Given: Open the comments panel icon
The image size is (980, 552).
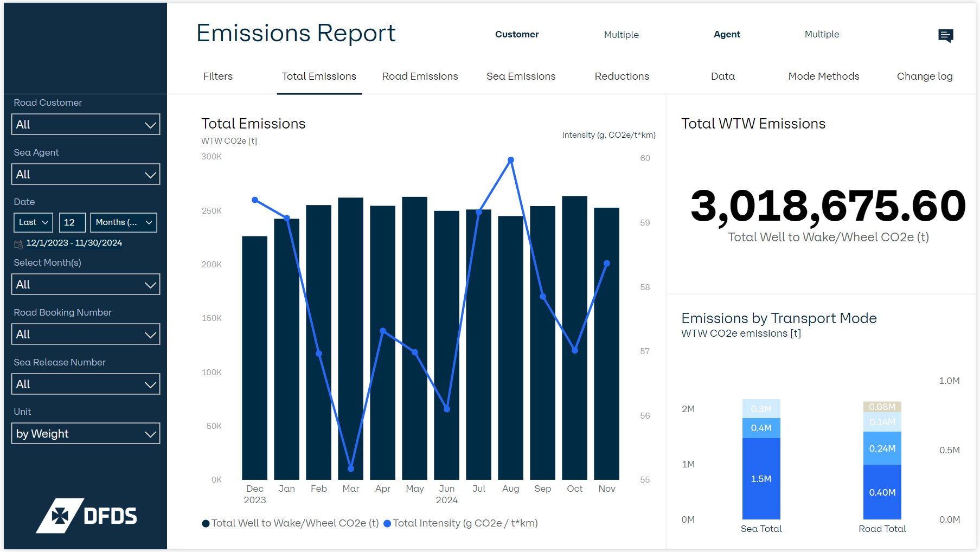Looking at the screenshot, I should [x=946, y=36].
